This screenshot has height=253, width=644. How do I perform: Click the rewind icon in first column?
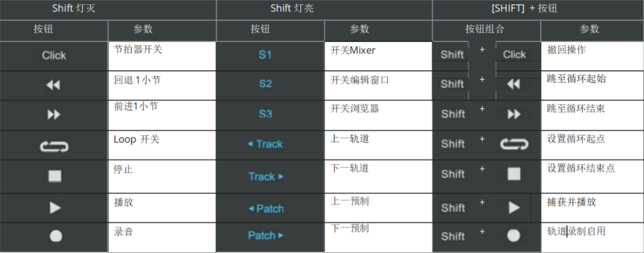(x=54, y=85)
